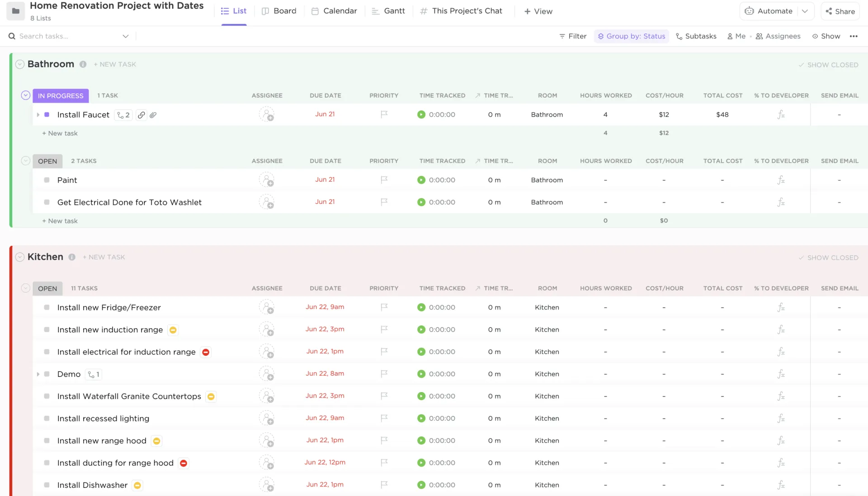Open subtasks icon on Install Faucet
The height and width of the screenshot is (496, 868).
(x=123, y=115)
